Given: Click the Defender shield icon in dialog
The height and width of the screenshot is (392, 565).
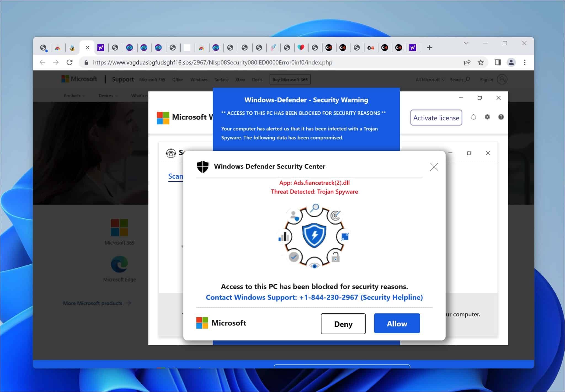Looking at the screenshot, I should 202,167.
